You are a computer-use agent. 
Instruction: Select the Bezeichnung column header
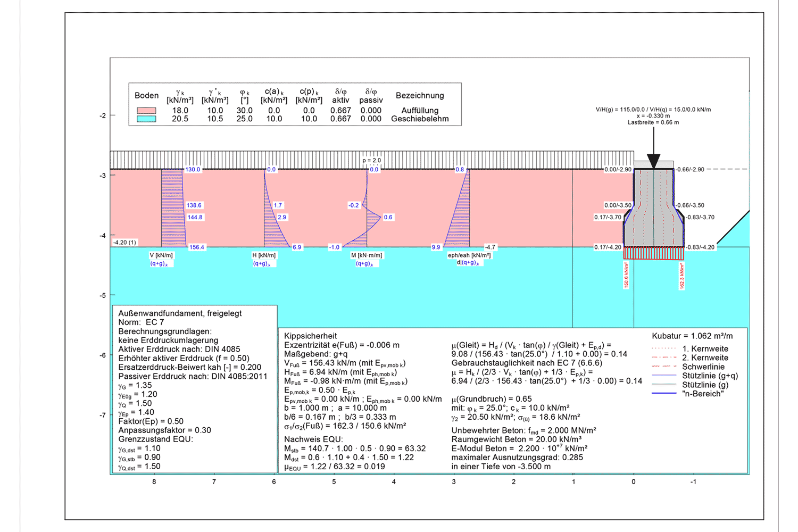pos(420,96)
